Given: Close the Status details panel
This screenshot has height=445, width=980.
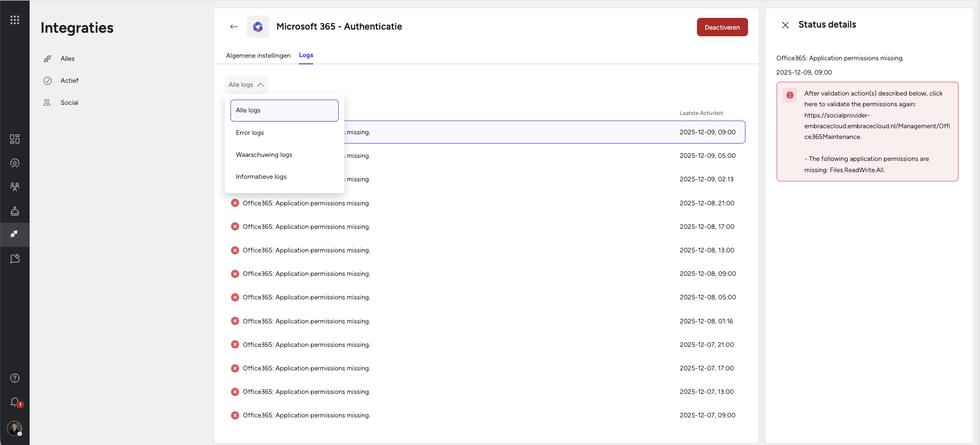Looking at the screenshot, I should (x=785, y=25).
